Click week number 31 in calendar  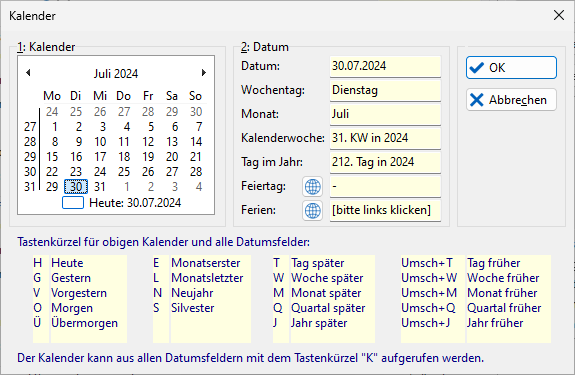(x=30, y=187)
